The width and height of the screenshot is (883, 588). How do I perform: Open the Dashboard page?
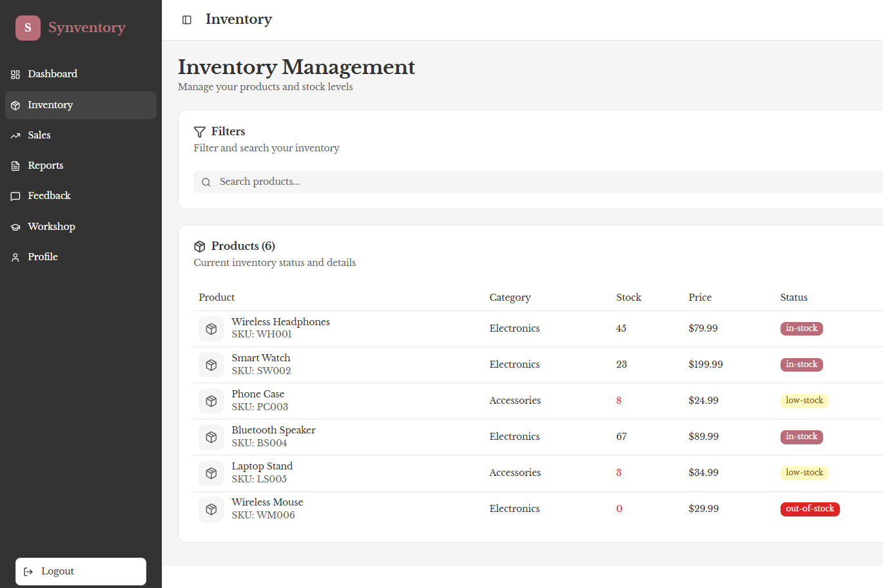(x=52, y=74)
